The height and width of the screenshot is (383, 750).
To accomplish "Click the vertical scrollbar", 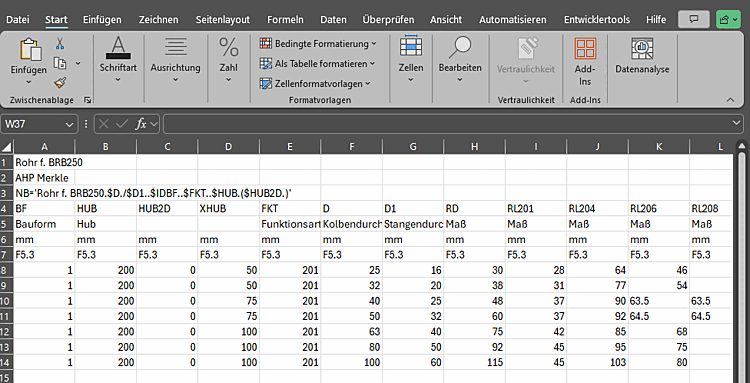I will tap(741, 268).
